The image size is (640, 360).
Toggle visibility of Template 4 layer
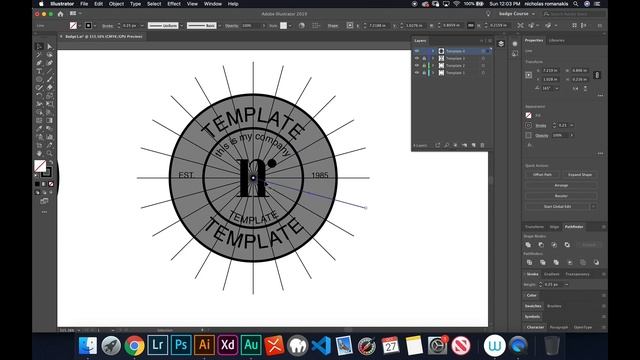[417, 51]
